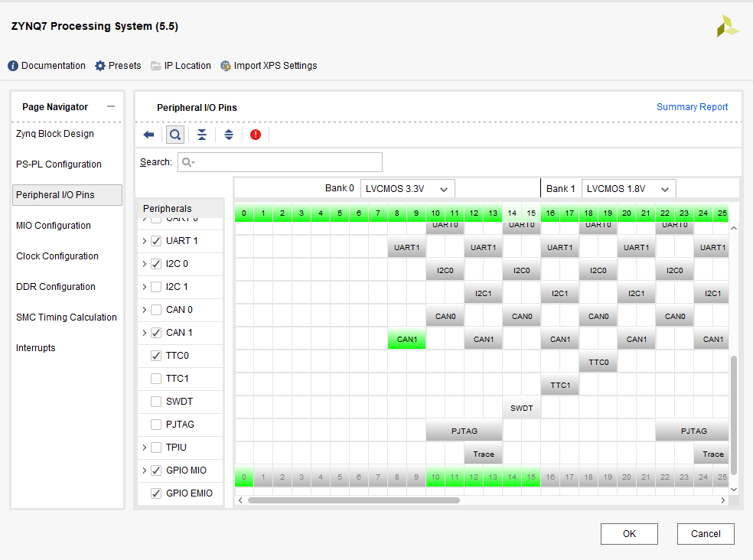This screenshot has height=560, width=753.
Task: Enable the TPIU checkbox
Action: [156, 448]
